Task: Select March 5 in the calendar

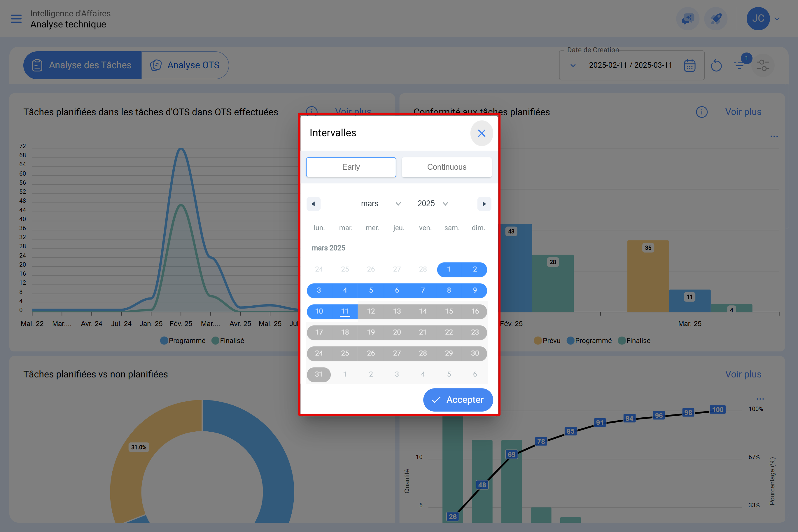Action: (x=371, y=290)
